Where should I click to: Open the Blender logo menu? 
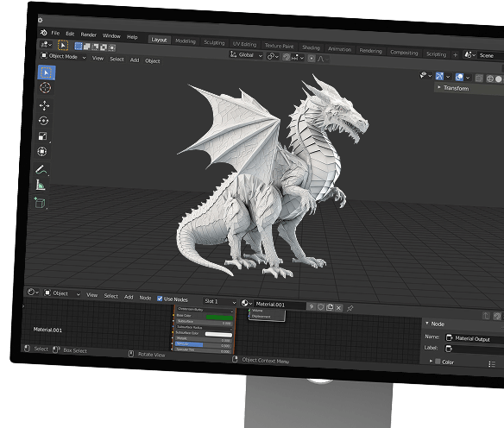tap(44, 32)
